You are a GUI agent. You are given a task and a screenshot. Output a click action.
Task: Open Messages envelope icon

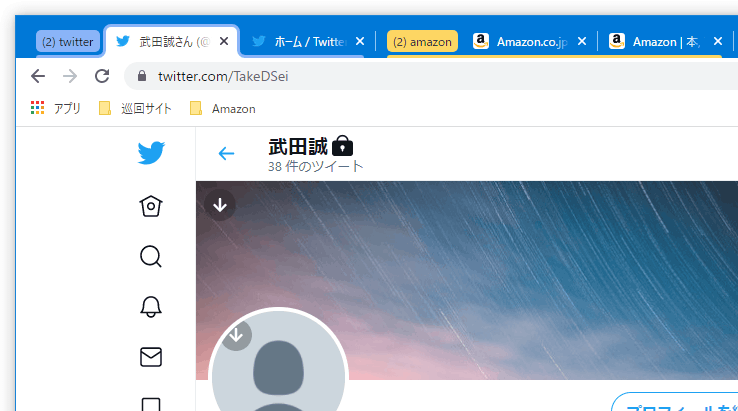point(151,357)
